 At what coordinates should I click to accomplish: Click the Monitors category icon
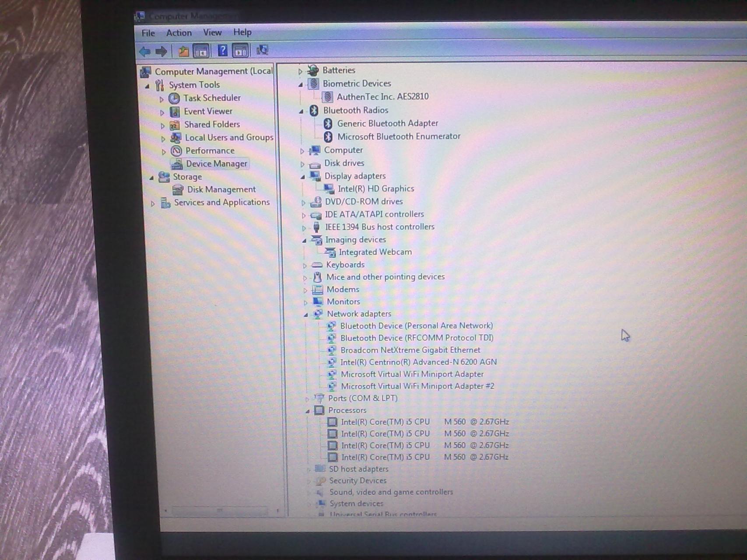pos(318,302)
